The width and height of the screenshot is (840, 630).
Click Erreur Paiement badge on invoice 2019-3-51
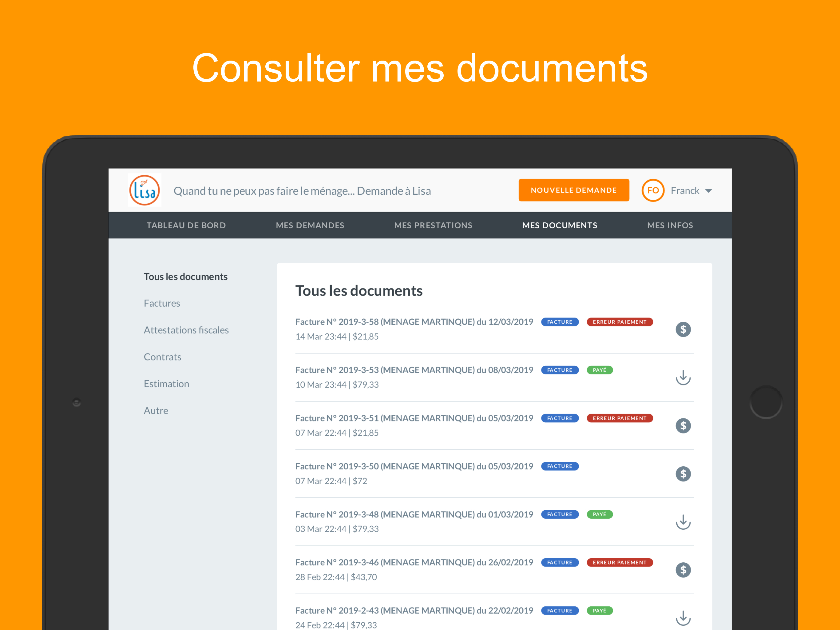619,418
